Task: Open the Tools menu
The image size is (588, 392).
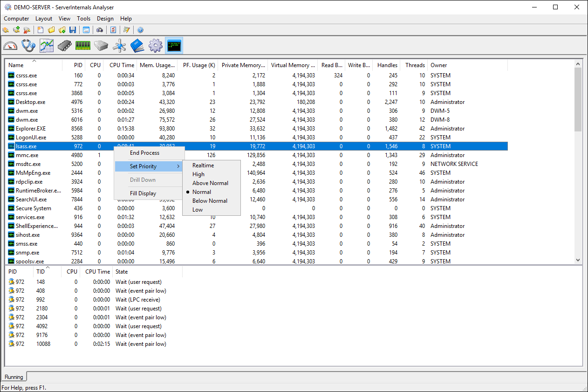Action: click(x=84, y=19)
